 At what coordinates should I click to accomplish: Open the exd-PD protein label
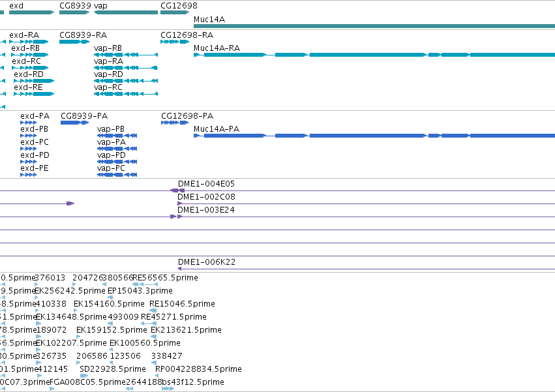point(35,155)
